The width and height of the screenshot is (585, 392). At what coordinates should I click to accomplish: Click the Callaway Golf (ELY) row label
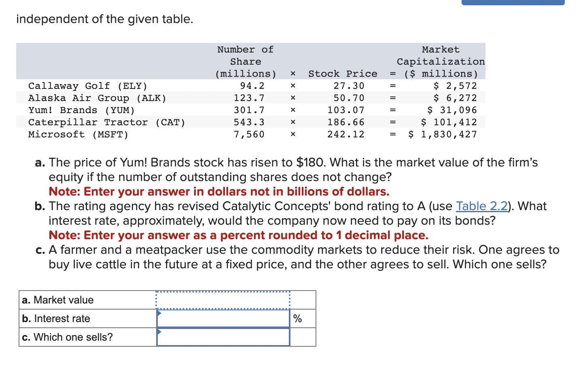tap(88, 86)
